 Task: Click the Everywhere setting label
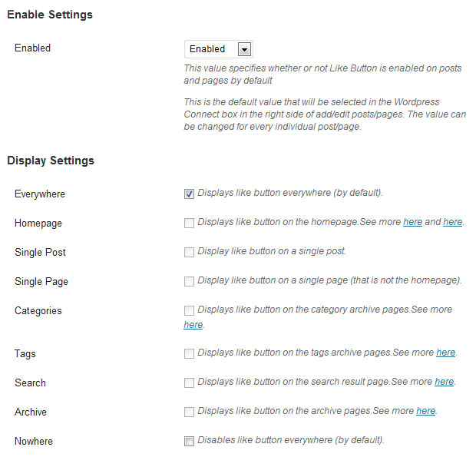pos(40,194)
